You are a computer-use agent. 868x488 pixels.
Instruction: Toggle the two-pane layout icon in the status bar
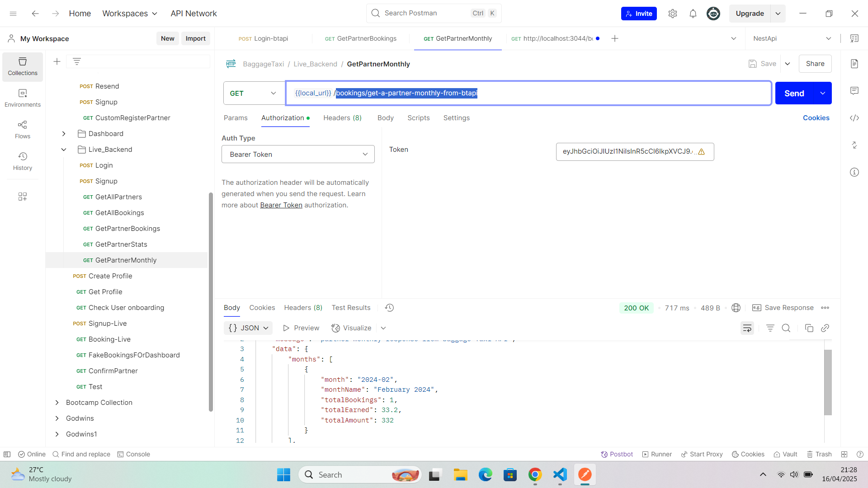(x=844, y=454)
